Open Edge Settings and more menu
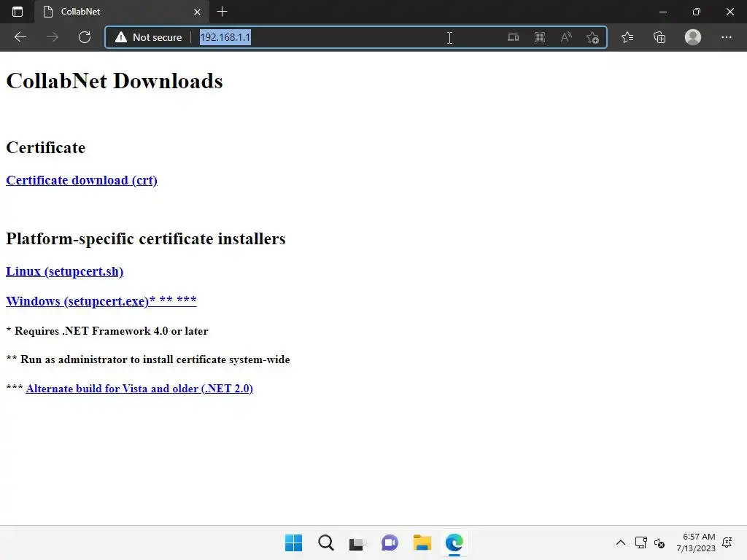Screen dimensions: 747x560 [x=726, y=37]
